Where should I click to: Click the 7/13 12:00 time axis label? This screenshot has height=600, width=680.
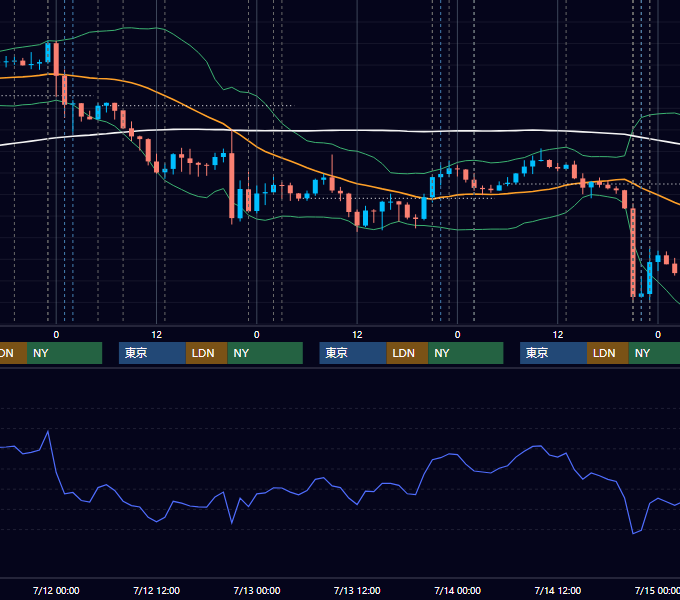357,590
